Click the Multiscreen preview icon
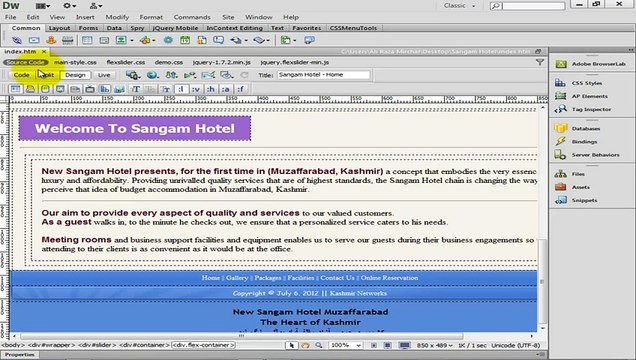636x360 pixels. coord(132,75)
